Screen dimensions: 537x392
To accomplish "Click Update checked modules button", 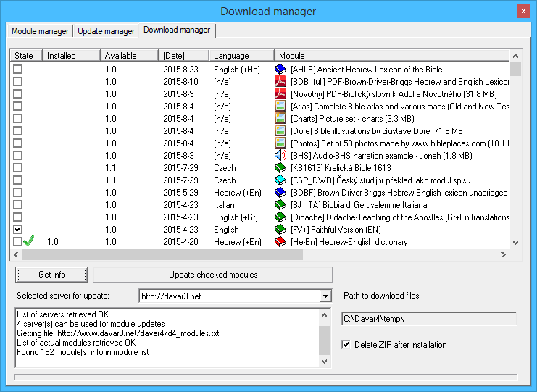I will tap(213, 275).
